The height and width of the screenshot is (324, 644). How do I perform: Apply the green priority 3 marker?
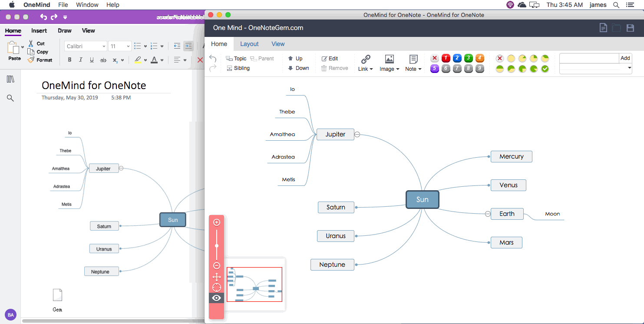click(469, 58)
